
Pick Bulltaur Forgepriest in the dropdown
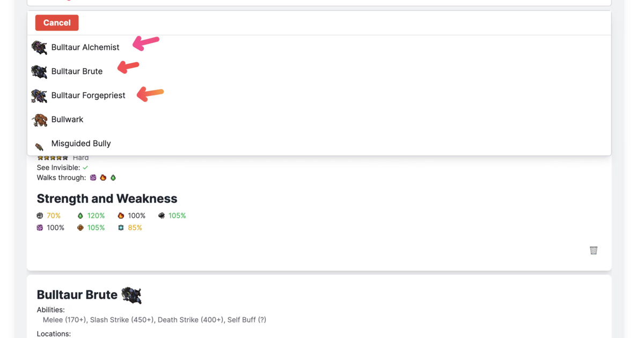click(319, 95)
